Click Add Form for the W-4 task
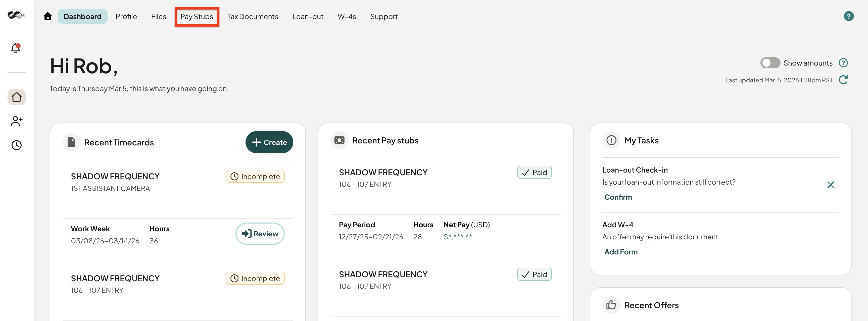The width and height of the screenshot is (868, 321). point(621,252)
